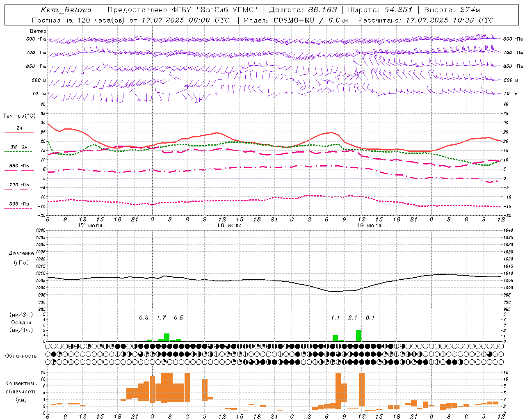Screen dimensions: 525x420
Task: Click the green bar under 2.1
Action: pyautogui.click(x=359, y=336)
